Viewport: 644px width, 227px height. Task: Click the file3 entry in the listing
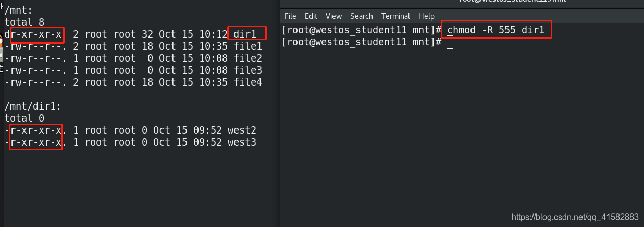point(248,70)
